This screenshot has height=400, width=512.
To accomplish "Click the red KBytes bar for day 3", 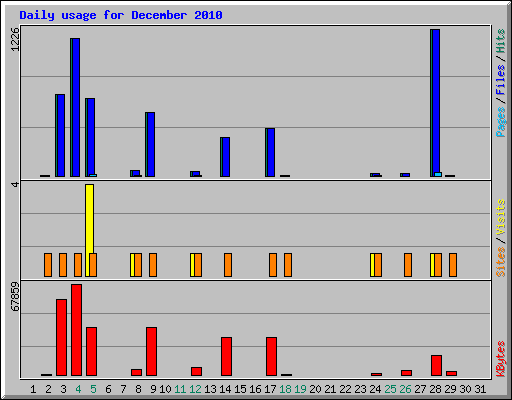I will point(61,337).
